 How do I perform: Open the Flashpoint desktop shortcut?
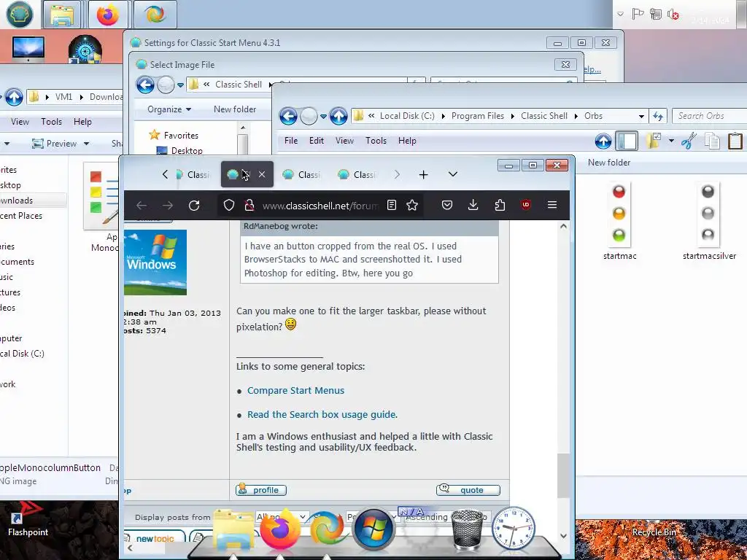pos(28,520)
